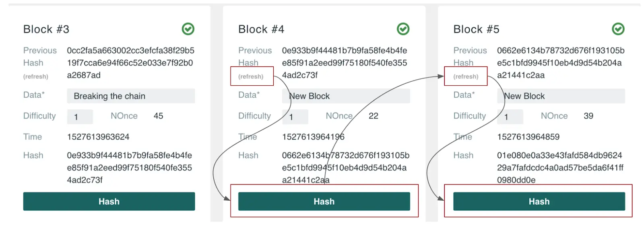Click the Hash button under Block #3

pyautogui.click(x=109, y=201)
